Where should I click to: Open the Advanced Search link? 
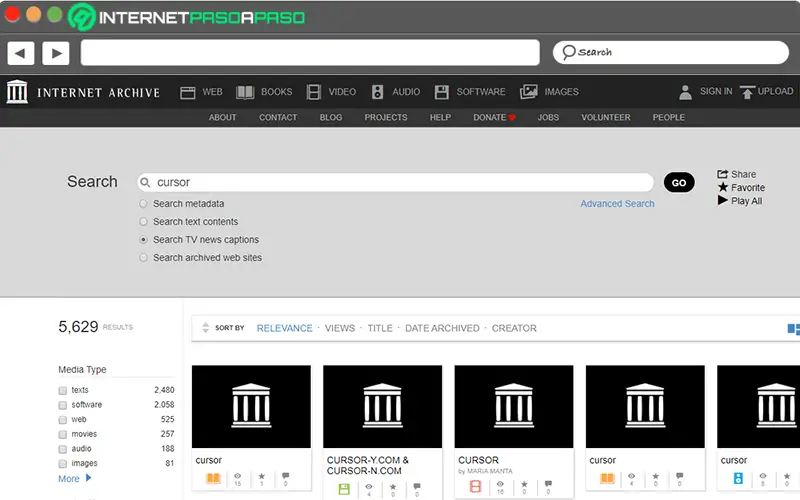tap(617, 204)
